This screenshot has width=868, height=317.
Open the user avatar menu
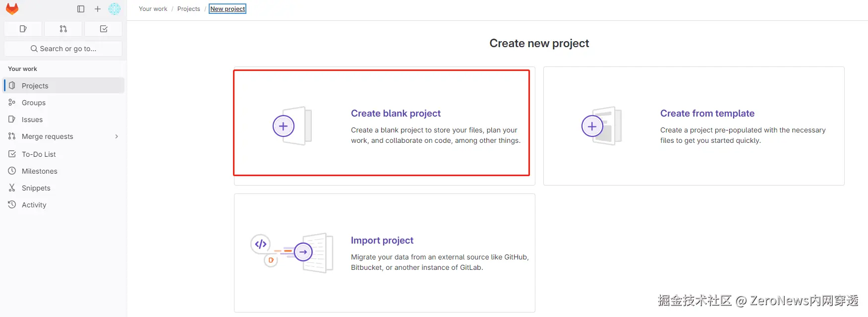point(115,9)
